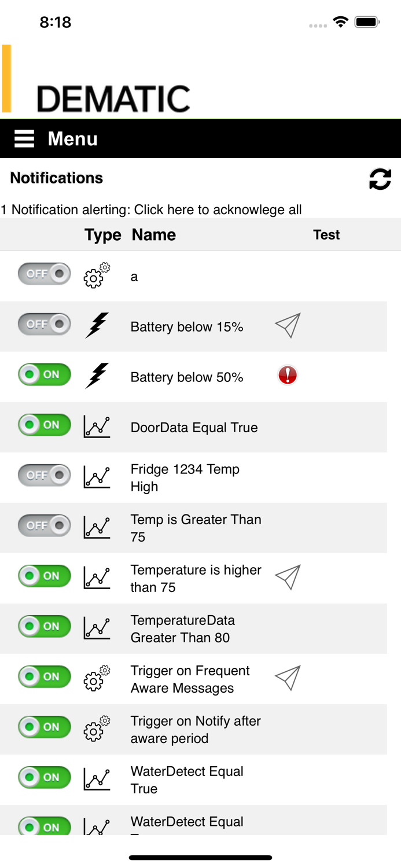Select the Type column header
This screenshot has width=401, height=868.
coord(102,235)
